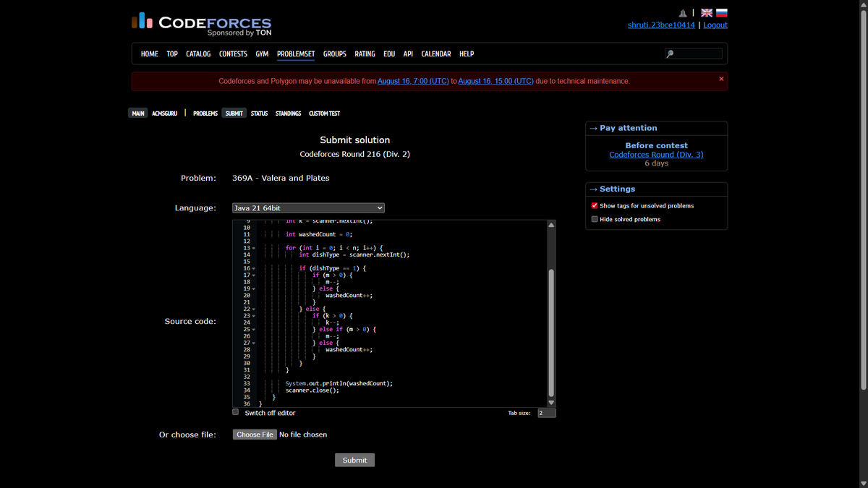Screen dimensions: 868x488
Task: Switch to Russian language flag
Action: coord(721,13)
